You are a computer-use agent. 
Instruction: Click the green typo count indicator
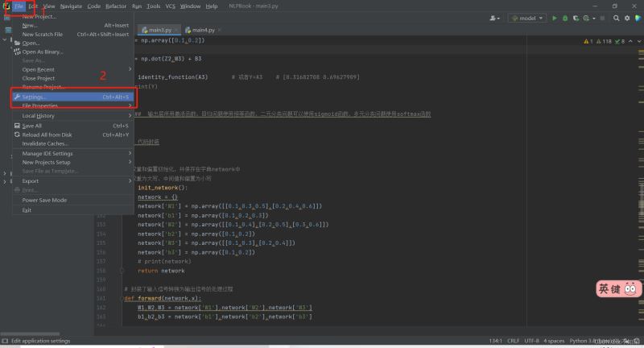coord(620,41)
